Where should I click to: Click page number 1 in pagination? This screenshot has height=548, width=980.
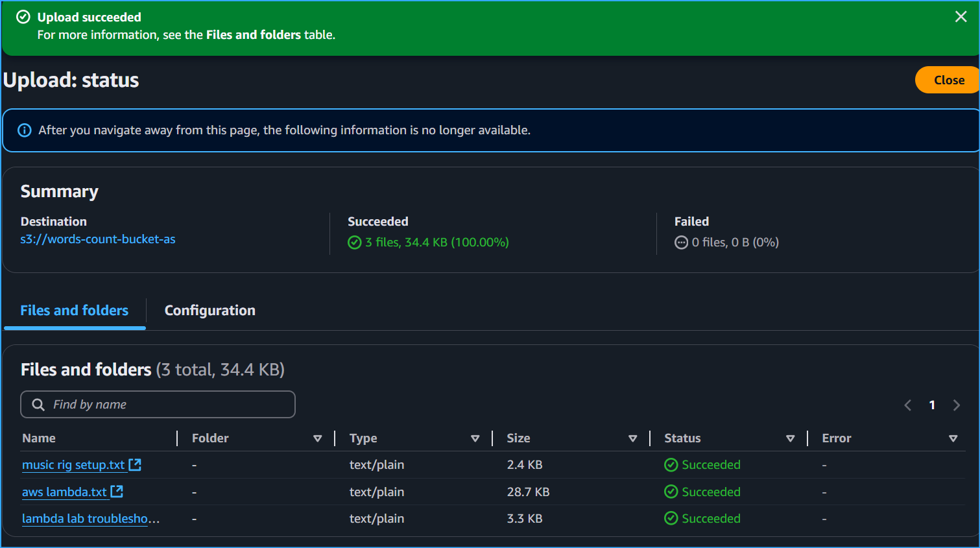point(932,405)
